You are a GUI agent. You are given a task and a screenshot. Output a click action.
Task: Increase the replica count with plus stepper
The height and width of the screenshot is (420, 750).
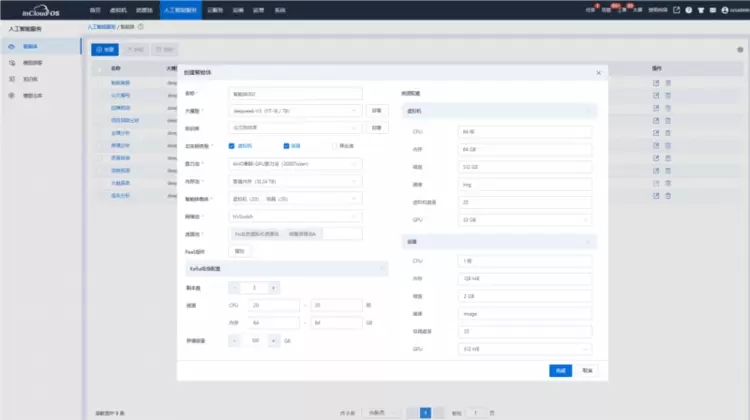coord(274,288)
